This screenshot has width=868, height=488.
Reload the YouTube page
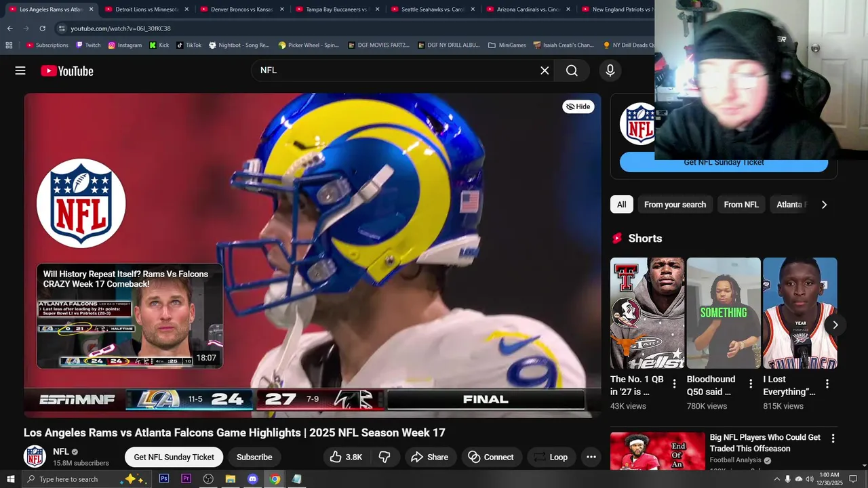coord(42,28)
